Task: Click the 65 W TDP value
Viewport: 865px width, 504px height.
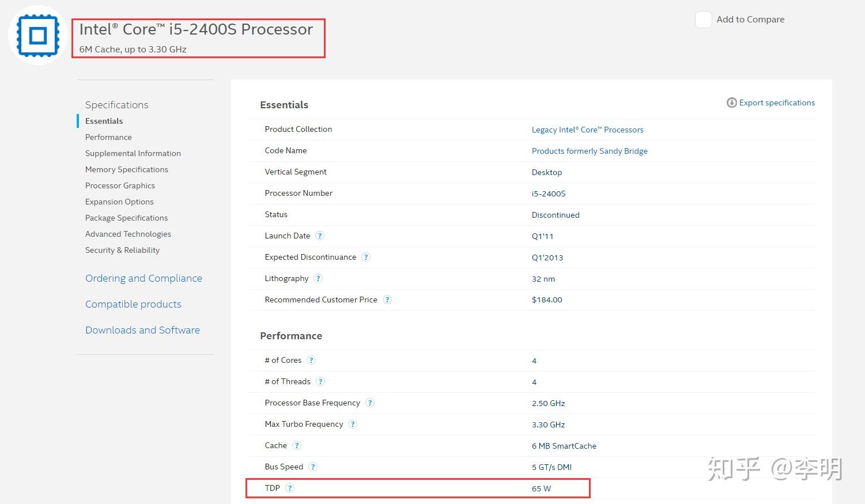Action: (x=541, y=488)
